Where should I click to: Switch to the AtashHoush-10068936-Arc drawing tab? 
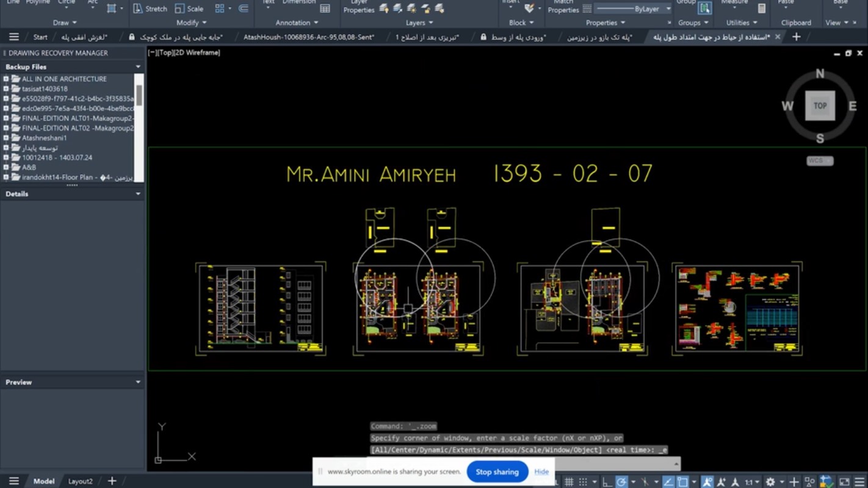pyautogui.click(x=309, y=37)
